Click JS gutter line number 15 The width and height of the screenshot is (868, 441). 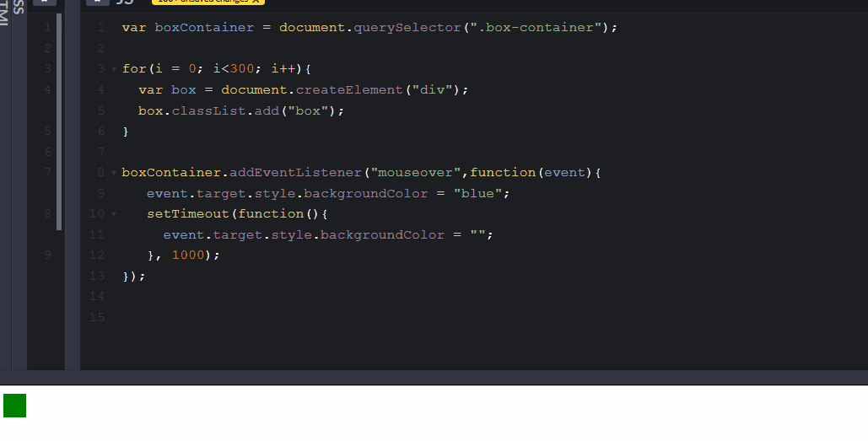[x=97, y=318]
